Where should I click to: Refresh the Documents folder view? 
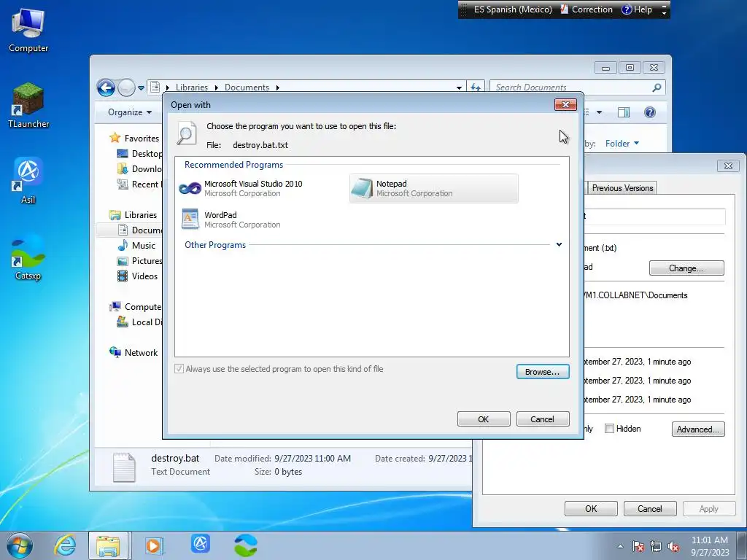click(x=476, y=87)
